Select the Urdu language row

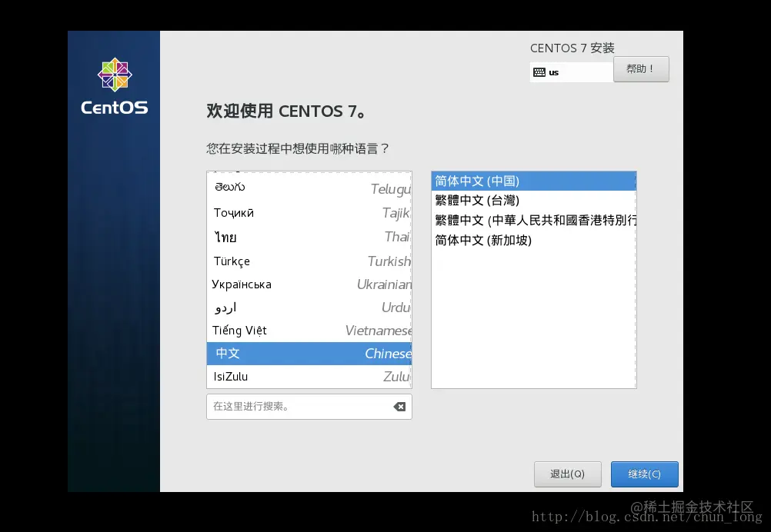(309, 308)
